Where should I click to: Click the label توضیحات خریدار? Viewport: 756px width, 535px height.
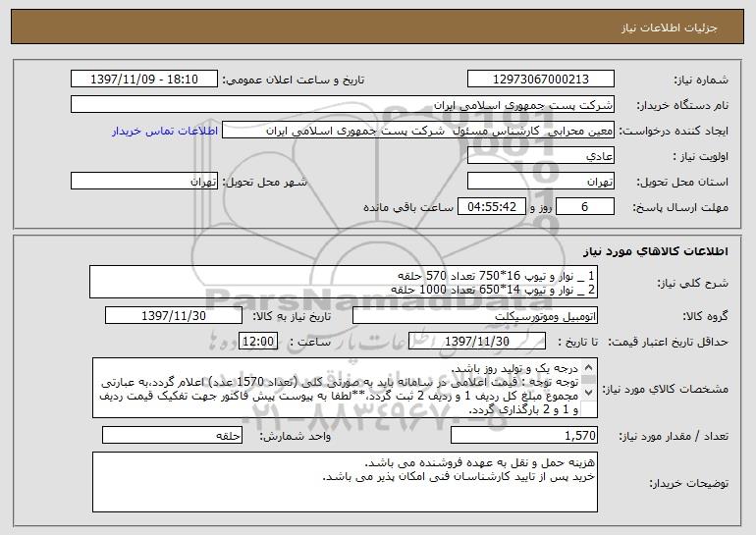tap(688, 483)
